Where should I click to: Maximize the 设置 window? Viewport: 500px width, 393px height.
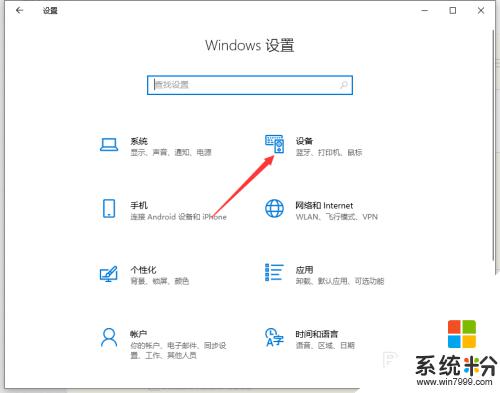(453, 10)
